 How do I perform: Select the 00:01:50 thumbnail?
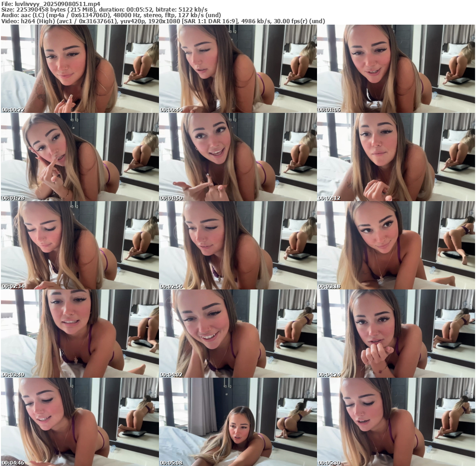pos(238,157)
